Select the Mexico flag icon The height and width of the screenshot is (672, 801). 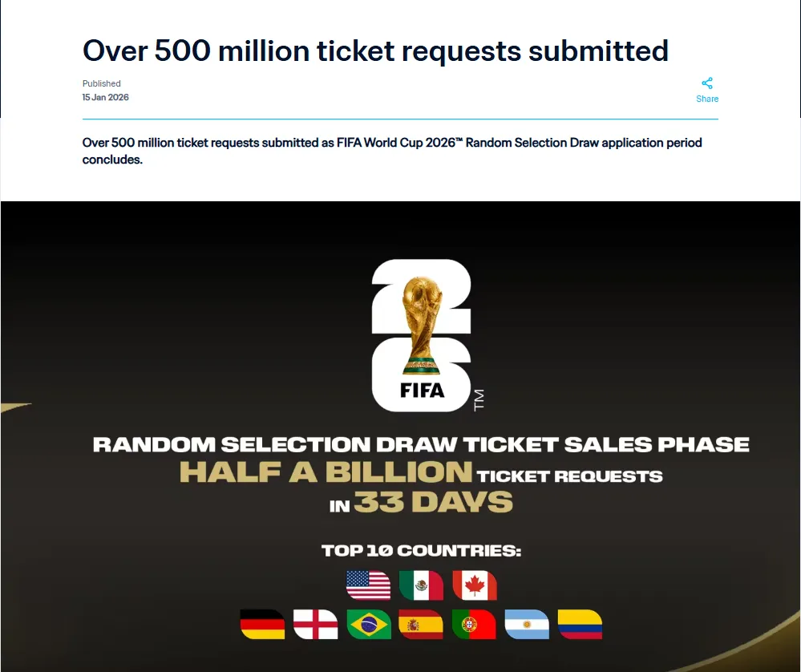click(421, 585)
